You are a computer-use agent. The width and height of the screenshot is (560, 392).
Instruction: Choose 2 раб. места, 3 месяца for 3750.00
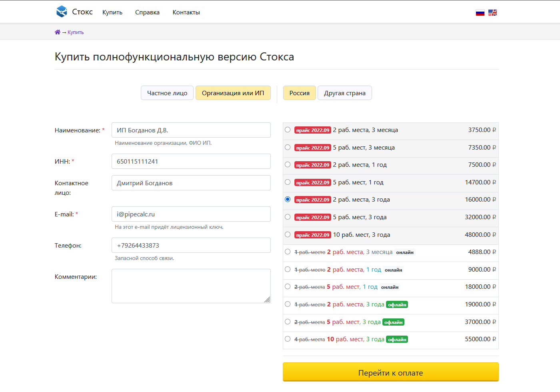point(288,130)
